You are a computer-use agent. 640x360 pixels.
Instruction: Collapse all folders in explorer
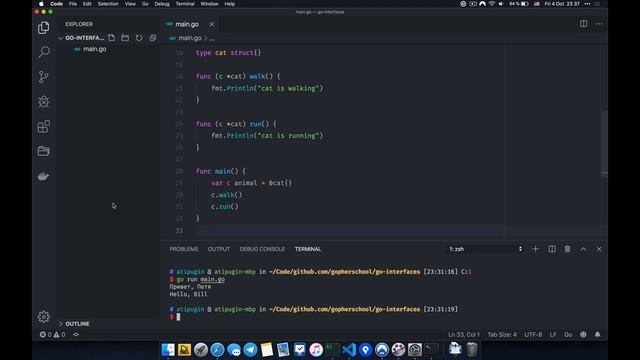click(x=153, y=38)
